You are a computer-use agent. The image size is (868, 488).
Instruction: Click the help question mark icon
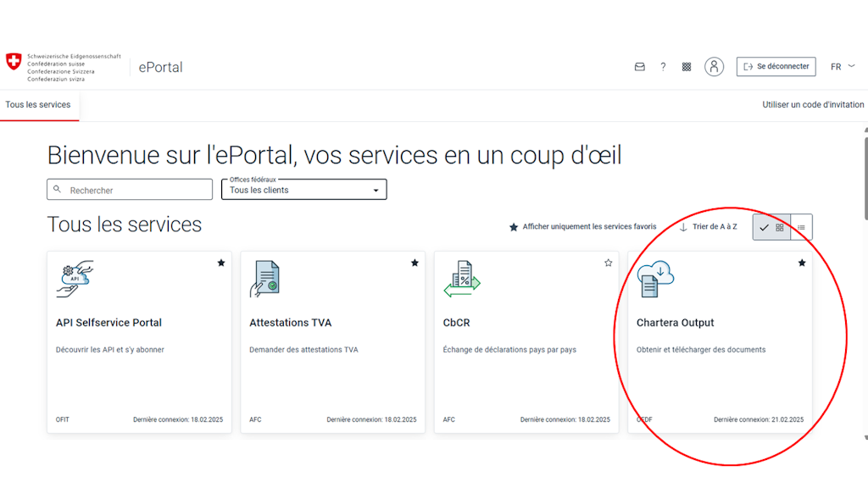(x=663, y=66)
